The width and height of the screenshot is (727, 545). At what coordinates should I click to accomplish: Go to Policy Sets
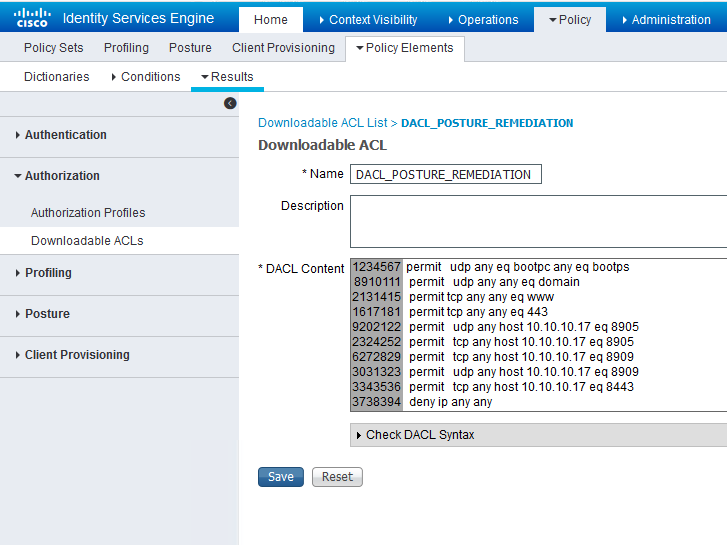click(53, 48)
